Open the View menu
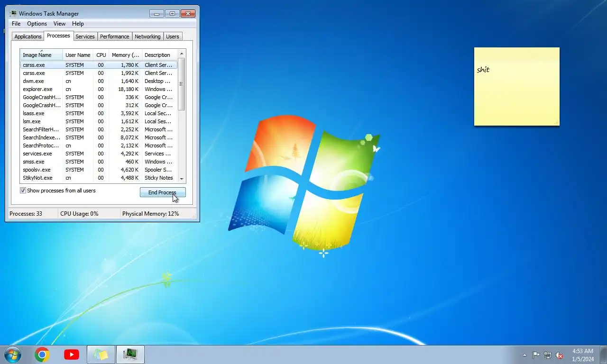The image size is (607, 364). (x=59, y=24)
